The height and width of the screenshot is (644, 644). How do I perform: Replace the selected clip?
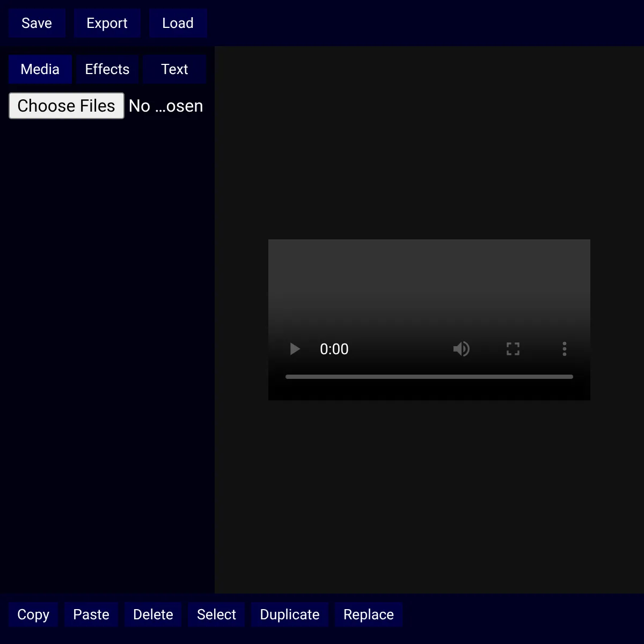tap(369, 614)
